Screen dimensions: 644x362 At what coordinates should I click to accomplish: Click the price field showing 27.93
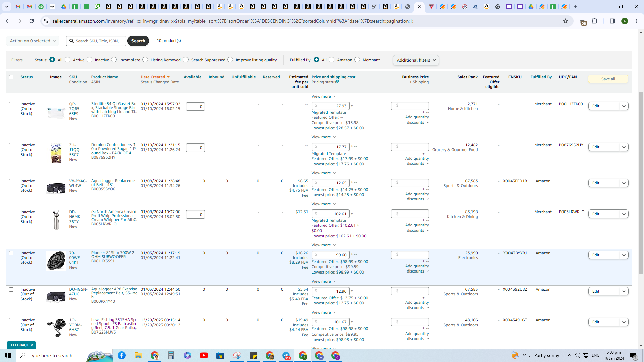330,106
